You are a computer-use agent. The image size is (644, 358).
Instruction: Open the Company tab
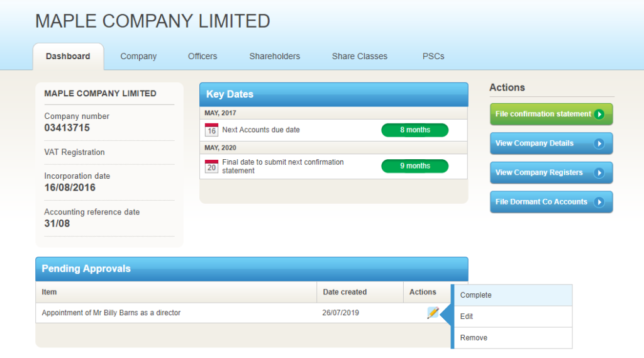[x=138, y=57]
